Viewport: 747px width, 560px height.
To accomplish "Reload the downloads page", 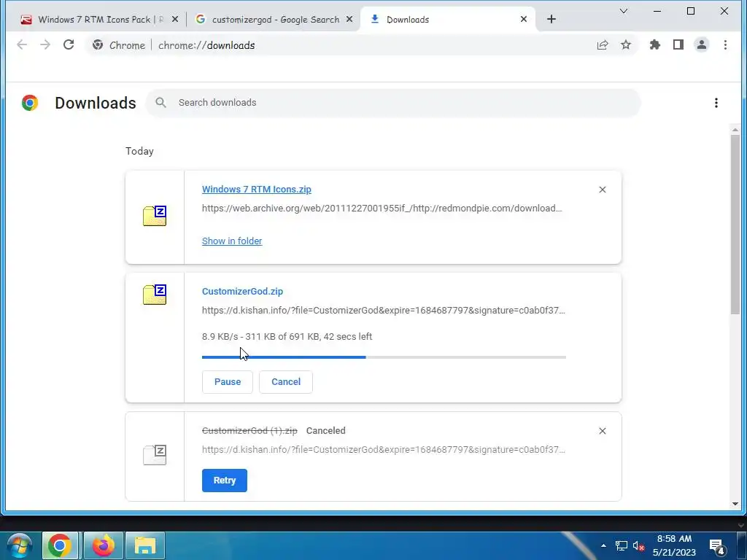I will [69, 44].
